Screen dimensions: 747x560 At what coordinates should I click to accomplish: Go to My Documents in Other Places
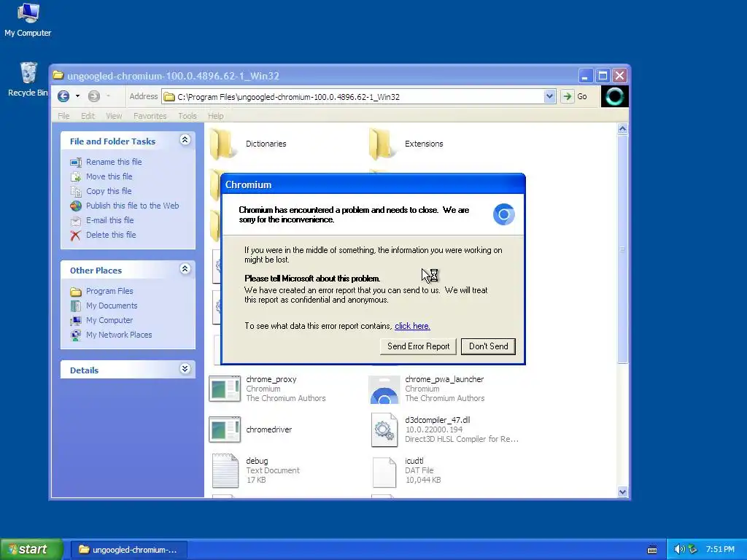pos(112,306)
